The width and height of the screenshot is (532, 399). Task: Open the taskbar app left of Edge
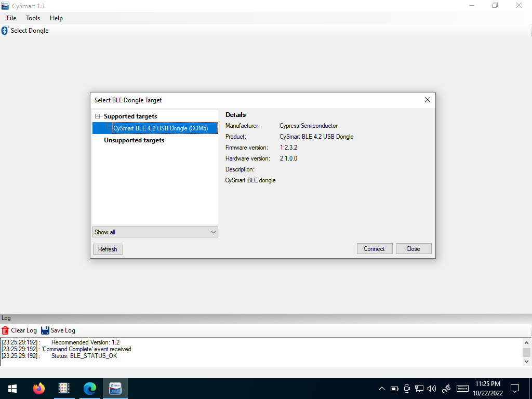point(64,389)
